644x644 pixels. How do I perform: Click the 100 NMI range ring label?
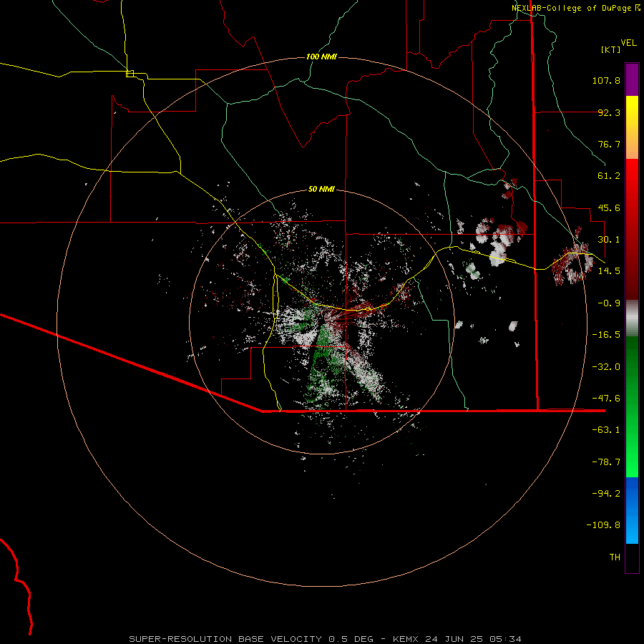tap(321, 57)
